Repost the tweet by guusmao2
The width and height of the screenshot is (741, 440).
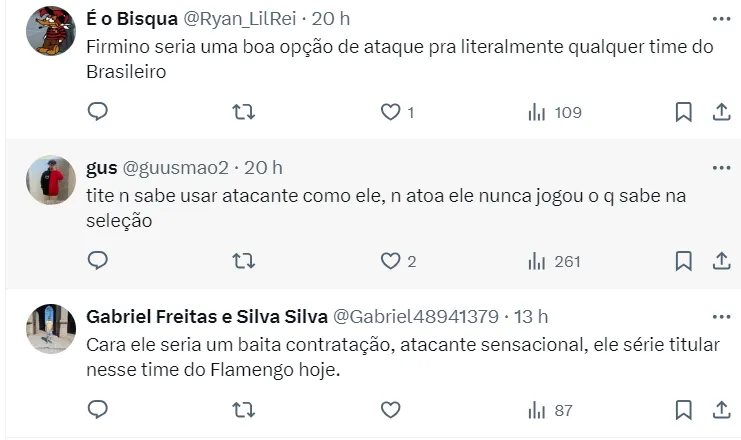coord(243,261)
